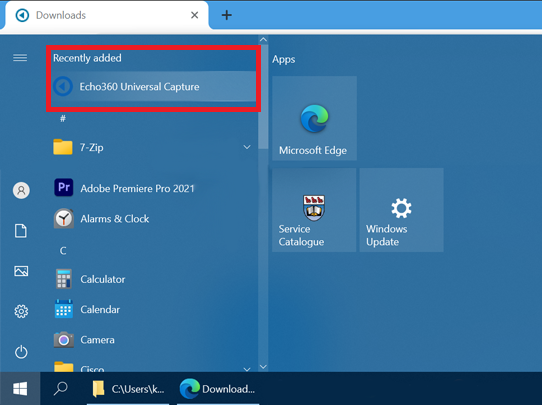Image resolution: width=542 pixels, height=405 pixels.
Task: Click the C letter index header
Action: (63, 251)
